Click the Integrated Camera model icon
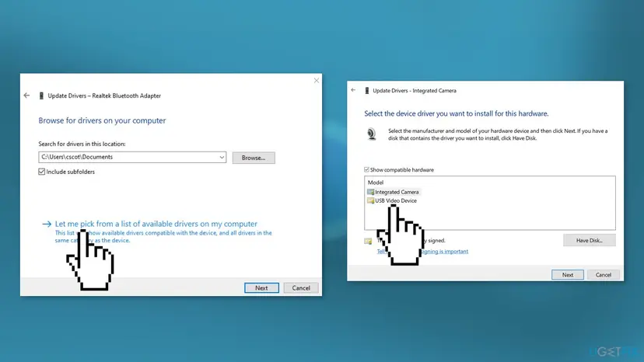The image size is (644, 362). coord(370,192)
